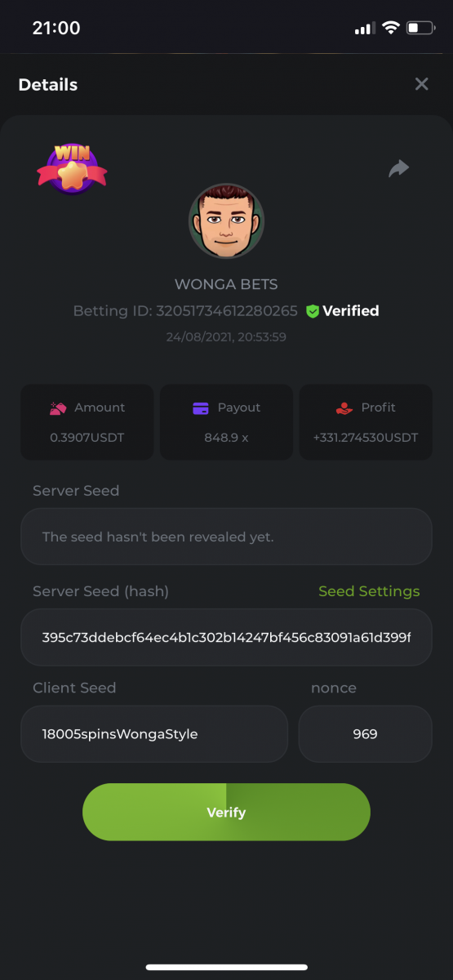Focus the Client Seed input field
The image size is (453, 980).
(154, 734)
